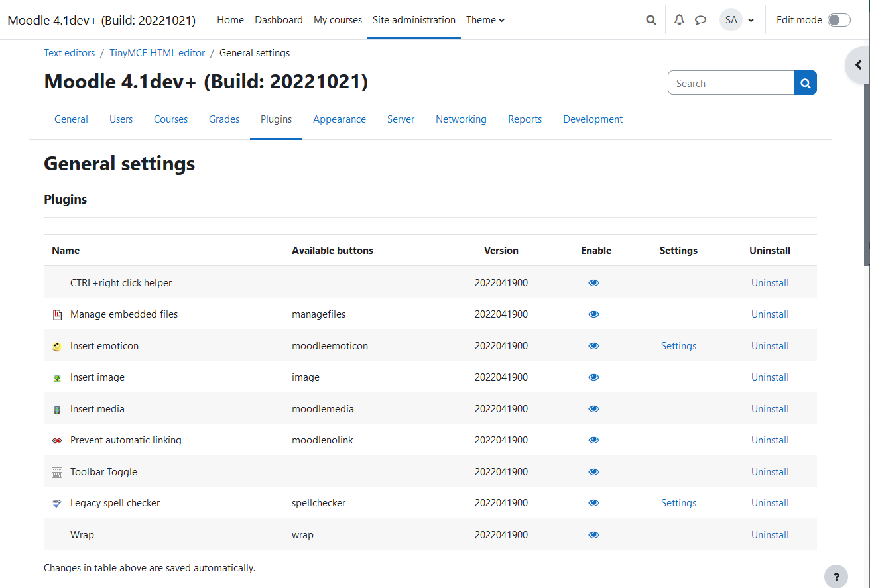This screenshot has width=870, height=588.
Task: Expand the block drawer arrow
Action: click(x=858, y=65)
